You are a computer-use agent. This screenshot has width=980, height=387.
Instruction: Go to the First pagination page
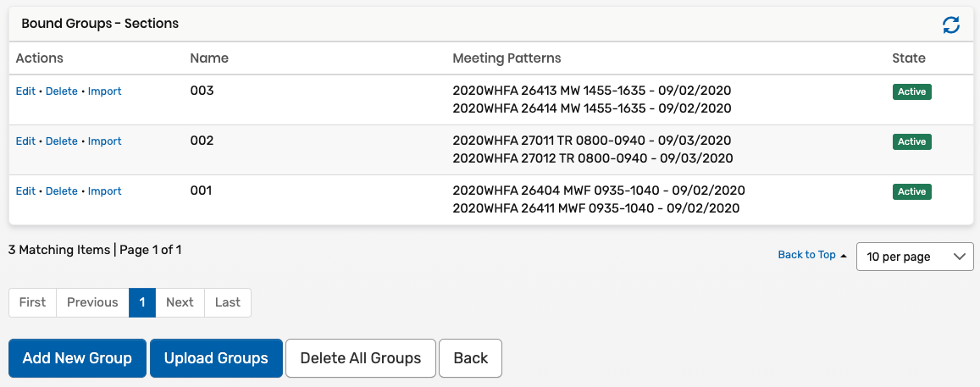click(x=33, y=302)
